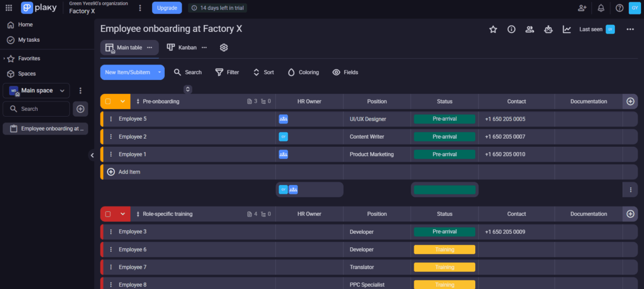
Task: Add field to Role-specific training group
Action: click(631, 214)
